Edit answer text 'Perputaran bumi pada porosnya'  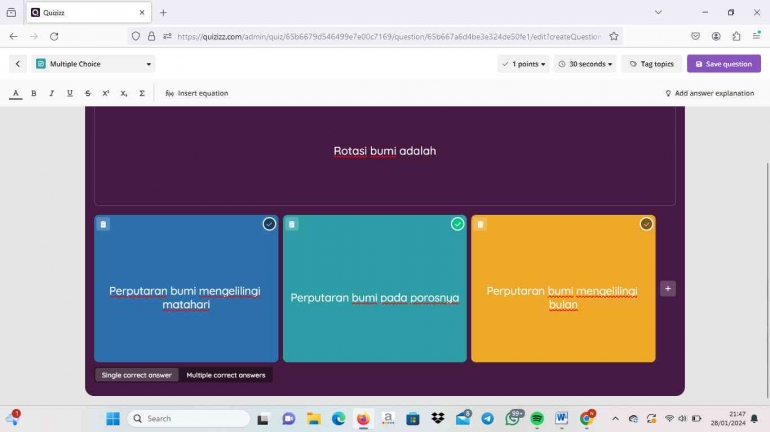pos(375,298)
